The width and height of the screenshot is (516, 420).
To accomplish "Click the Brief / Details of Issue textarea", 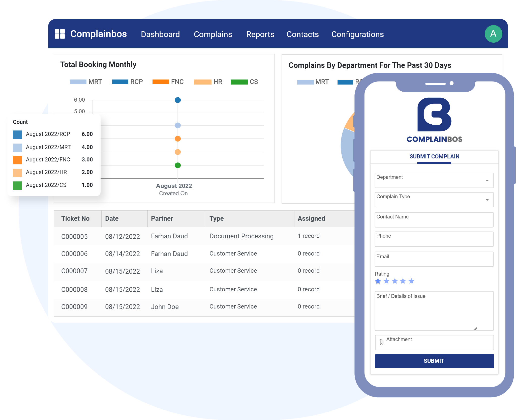I will 434,311.
